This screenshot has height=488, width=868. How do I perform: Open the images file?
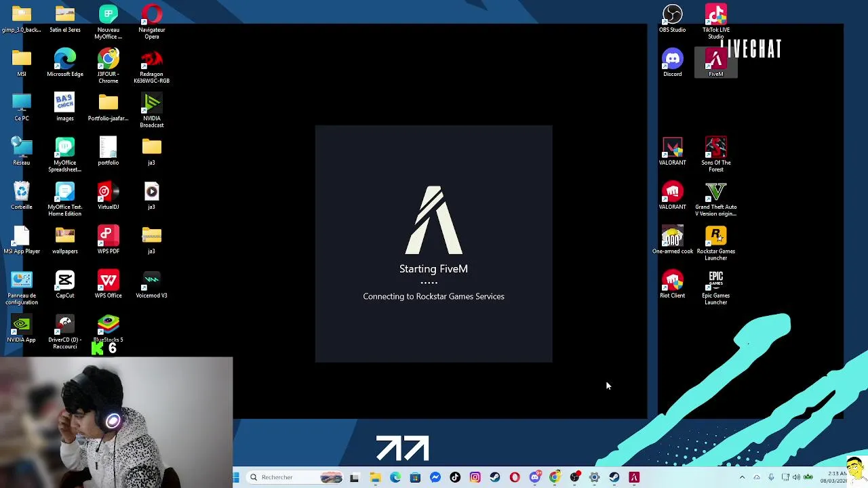(64, 107)
